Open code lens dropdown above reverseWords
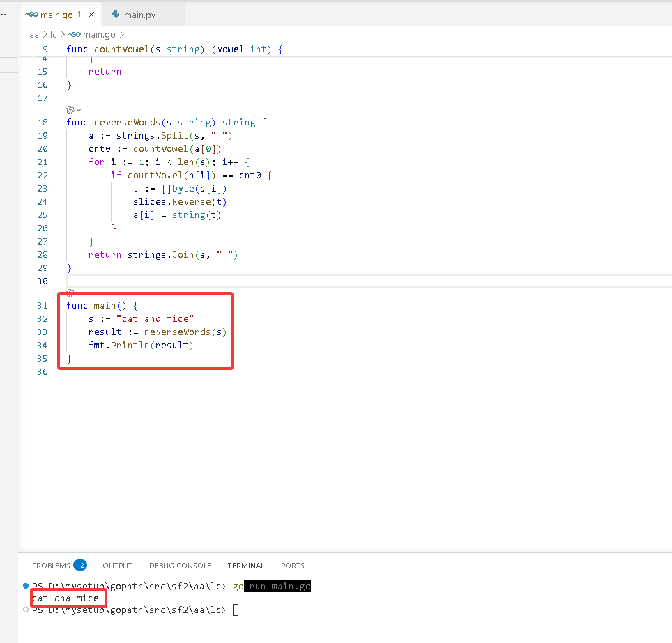Viewport: 672px width, 643px height. (74, 110)
